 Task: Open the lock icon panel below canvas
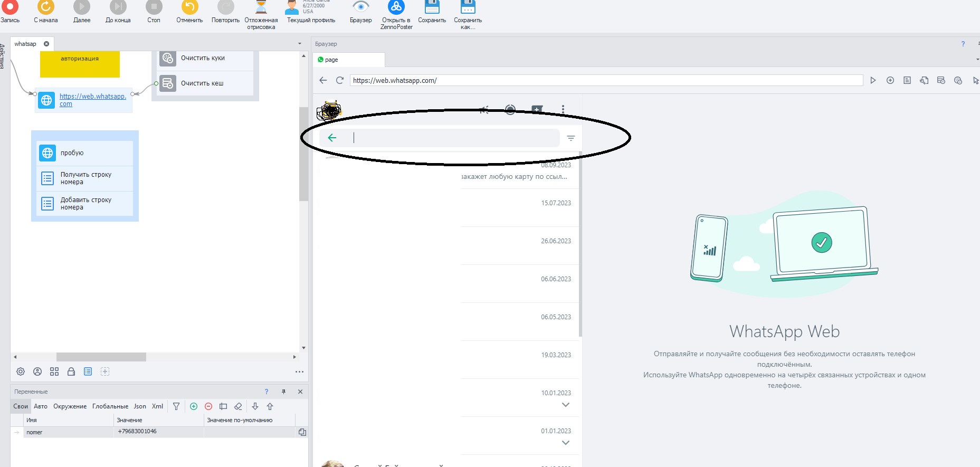(71, 371)
